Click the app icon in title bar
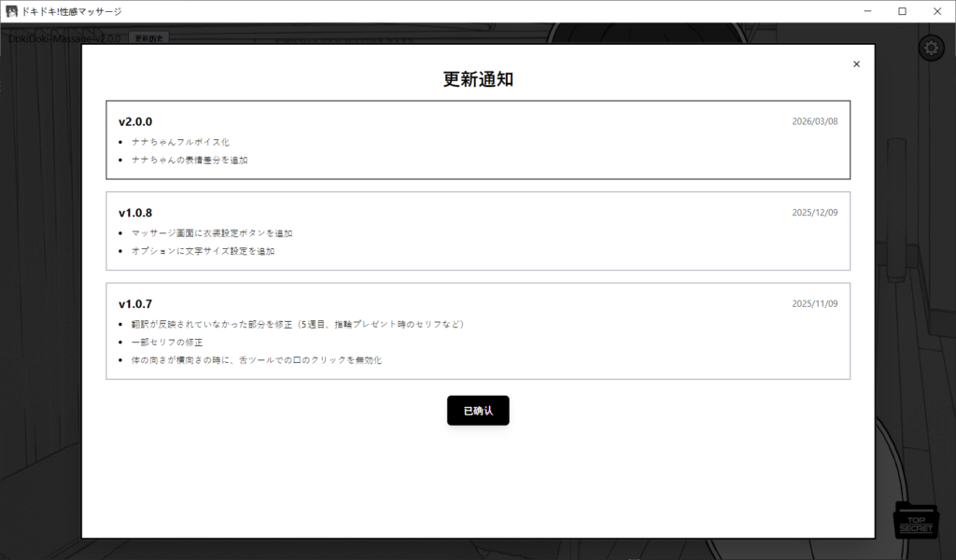The height and width of the screenshot is (560, 956). (x=11, y=11)
